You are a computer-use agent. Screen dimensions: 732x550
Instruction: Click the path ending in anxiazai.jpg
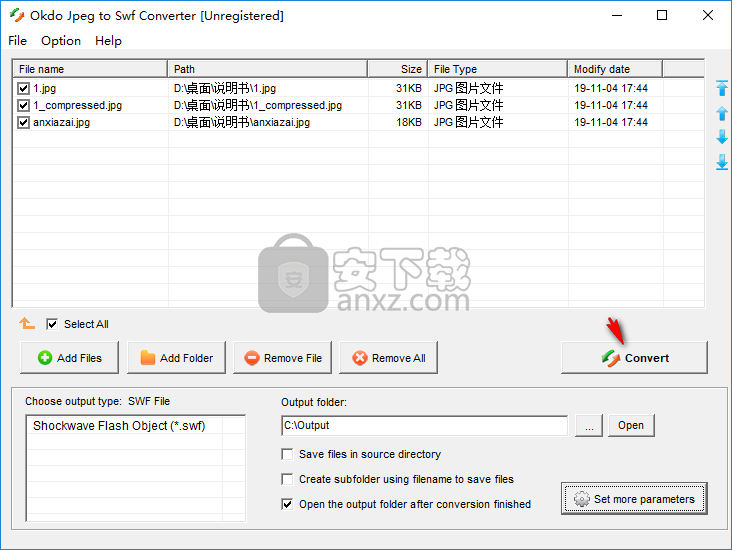[x=242, y=122]
